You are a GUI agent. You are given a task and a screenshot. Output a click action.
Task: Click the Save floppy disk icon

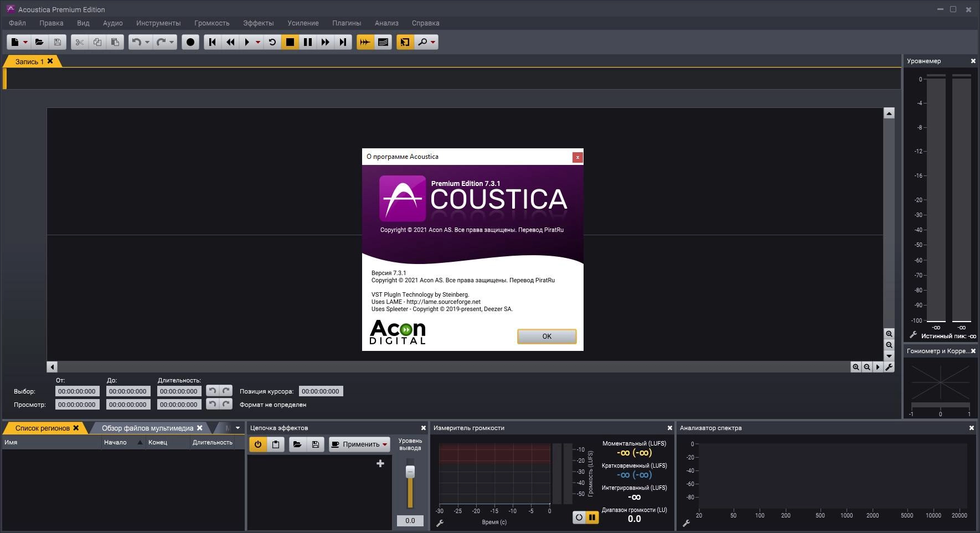pos(58,42)
